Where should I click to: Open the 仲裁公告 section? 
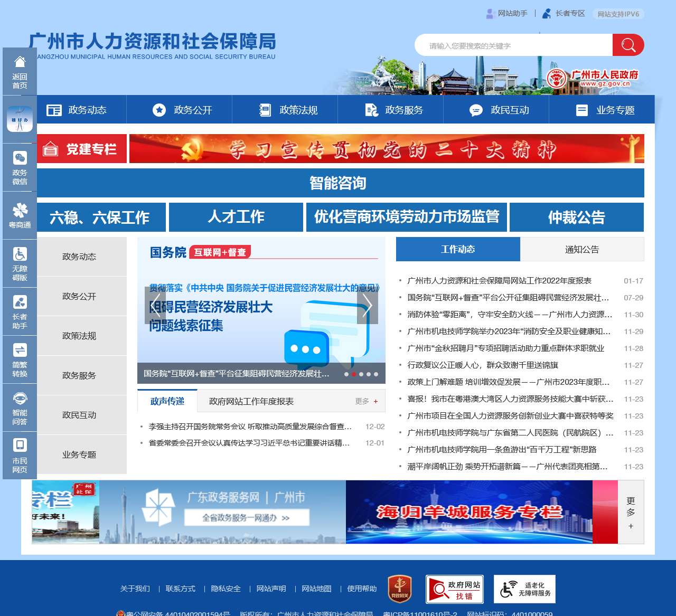click(x=576, y=217)
